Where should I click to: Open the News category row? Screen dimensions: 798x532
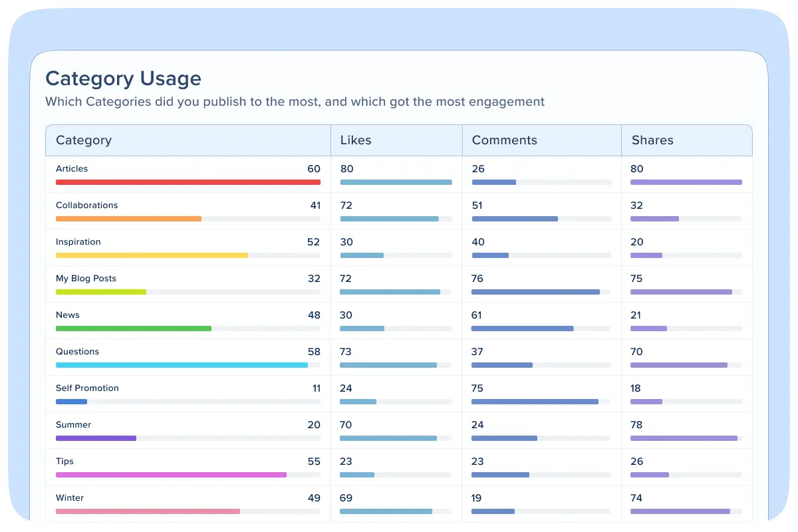click(68, 315)
